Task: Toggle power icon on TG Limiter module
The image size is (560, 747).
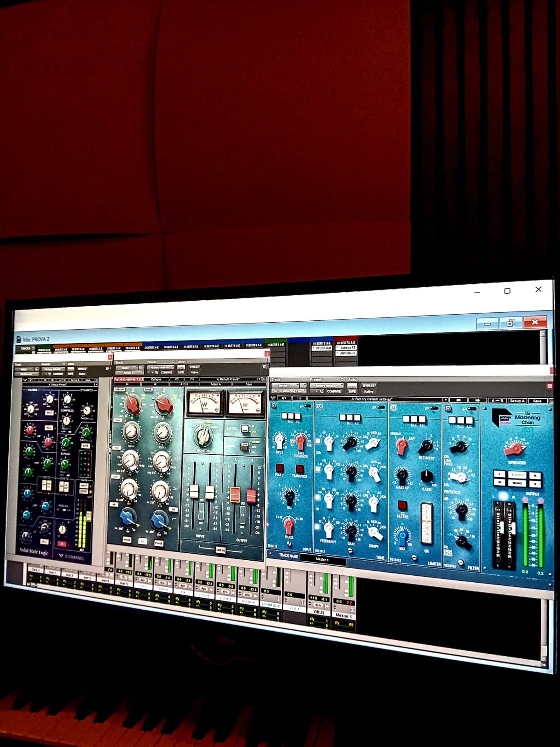Action: pos(394,408)
